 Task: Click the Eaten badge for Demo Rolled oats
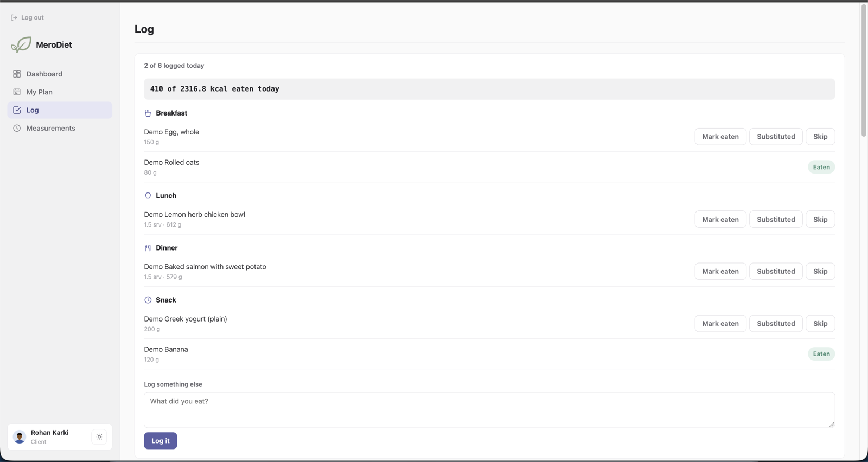click(x=821, y=167)
